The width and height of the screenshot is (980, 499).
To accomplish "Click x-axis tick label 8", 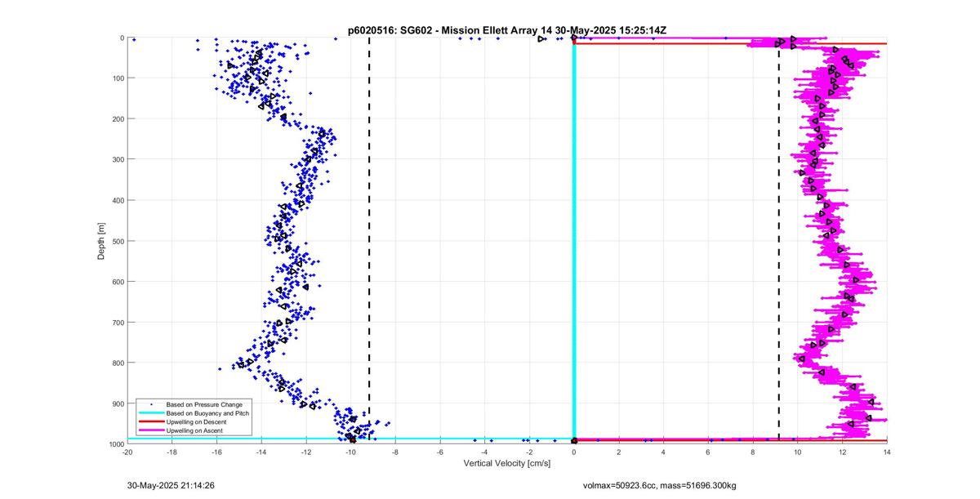I will [x=753, y=452].
